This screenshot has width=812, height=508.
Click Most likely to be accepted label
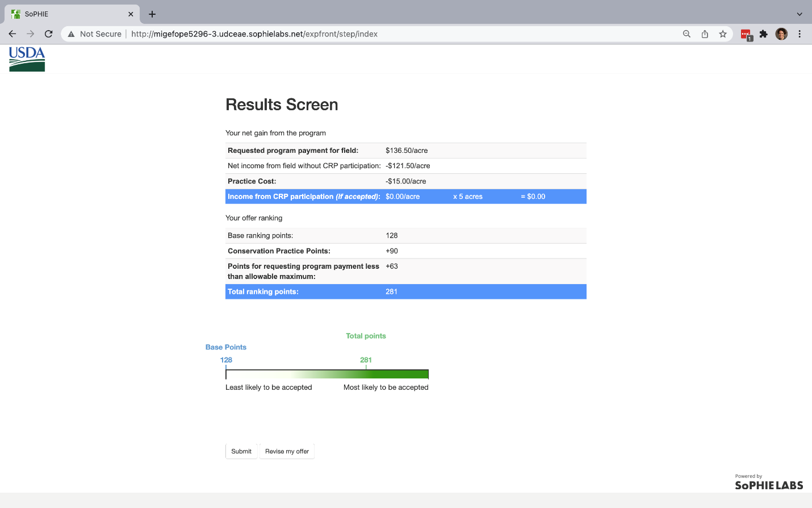(386, 388)
